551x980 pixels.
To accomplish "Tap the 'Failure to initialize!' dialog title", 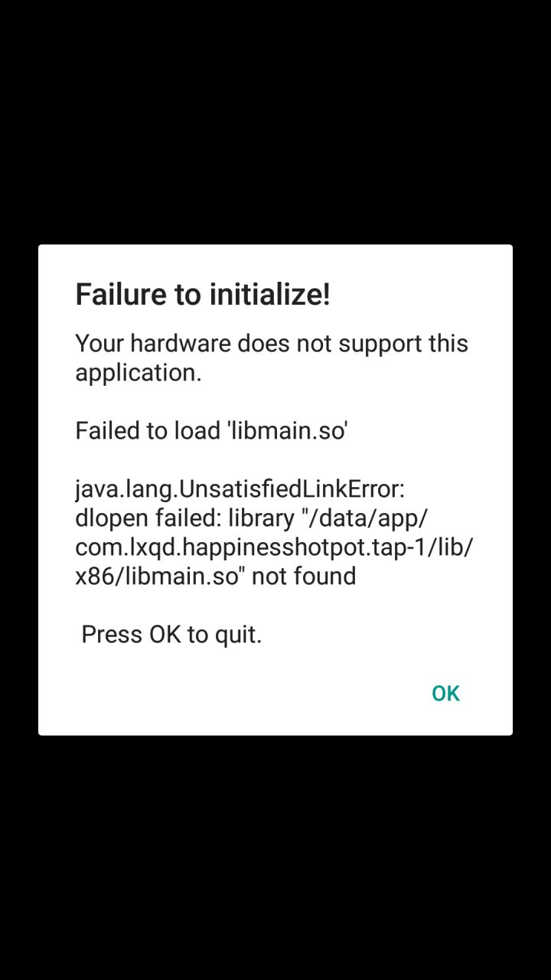I will tap(203, 295).
